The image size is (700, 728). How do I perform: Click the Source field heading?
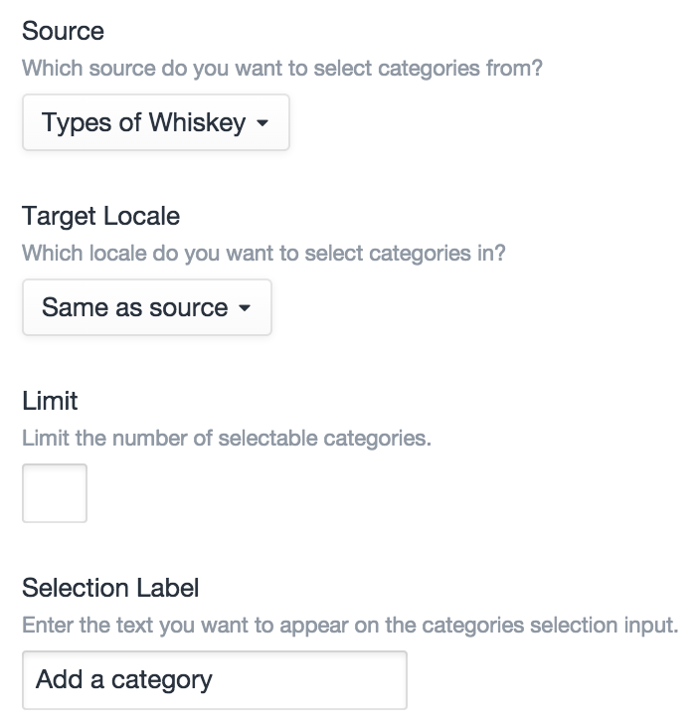click(x=63, y=31)
